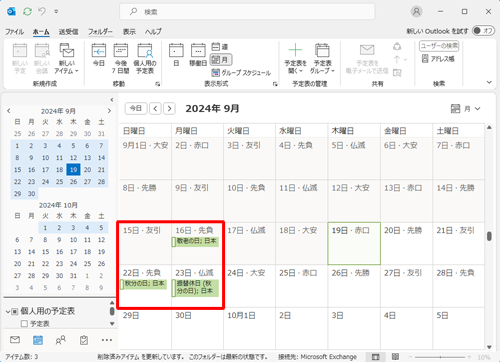Select 31 in October mini calendar
Viewport: 500px width, 362px height.
pos(73,276)
